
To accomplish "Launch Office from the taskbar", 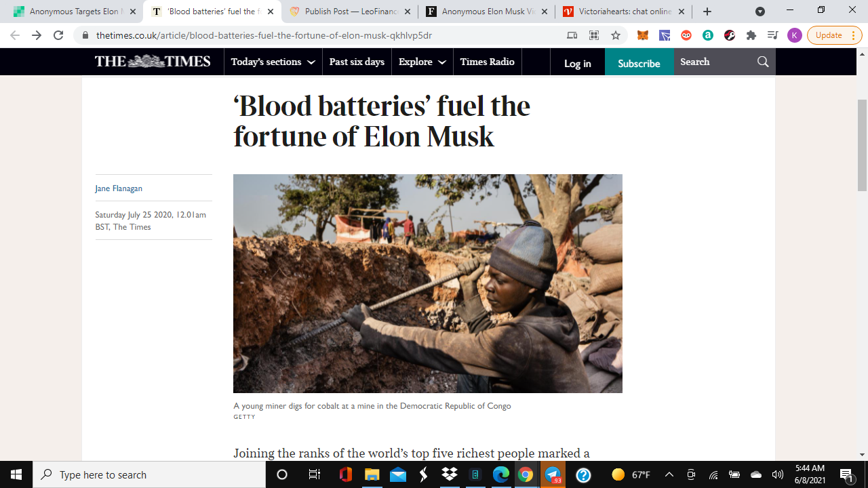I will [346, 474].
